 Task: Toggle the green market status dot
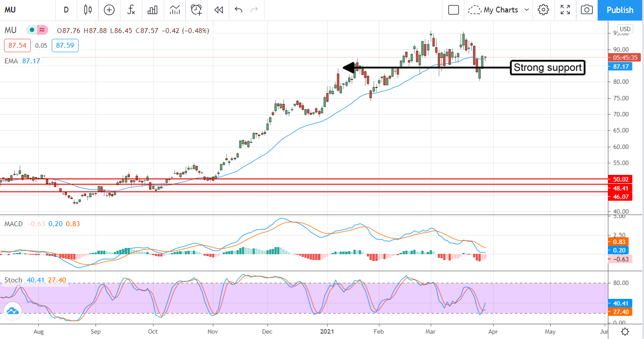coord(32,30)
